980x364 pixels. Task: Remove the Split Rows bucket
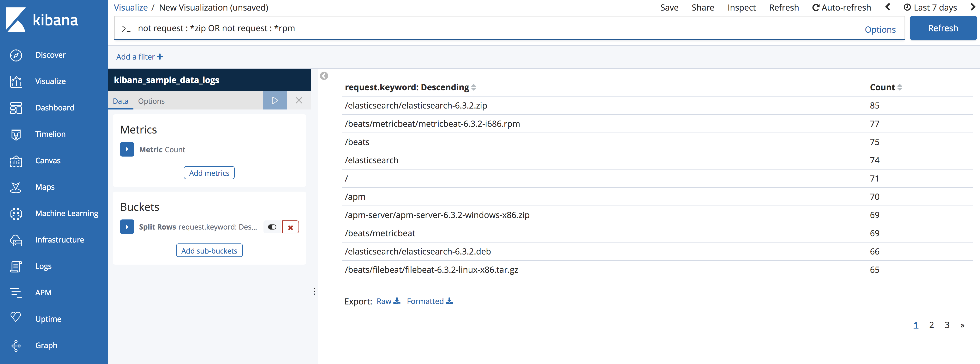pyautogui.click(x=290, y=227)
